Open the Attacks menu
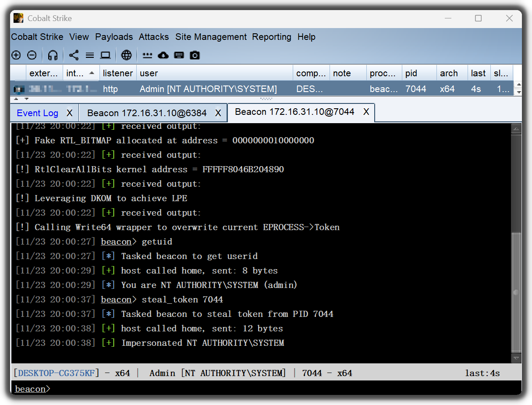The image size is (532, 405). [x=154, y=37]
